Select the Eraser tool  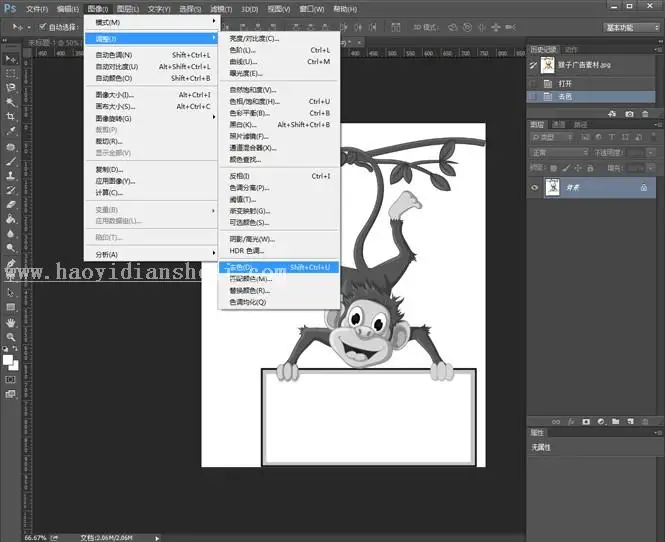coord(11,204)
